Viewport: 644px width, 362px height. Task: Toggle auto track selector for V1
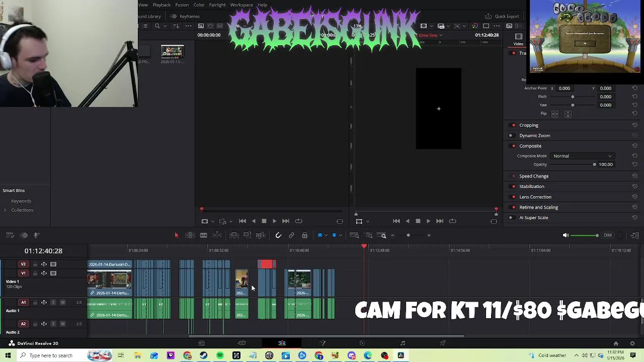pos(44,274)
